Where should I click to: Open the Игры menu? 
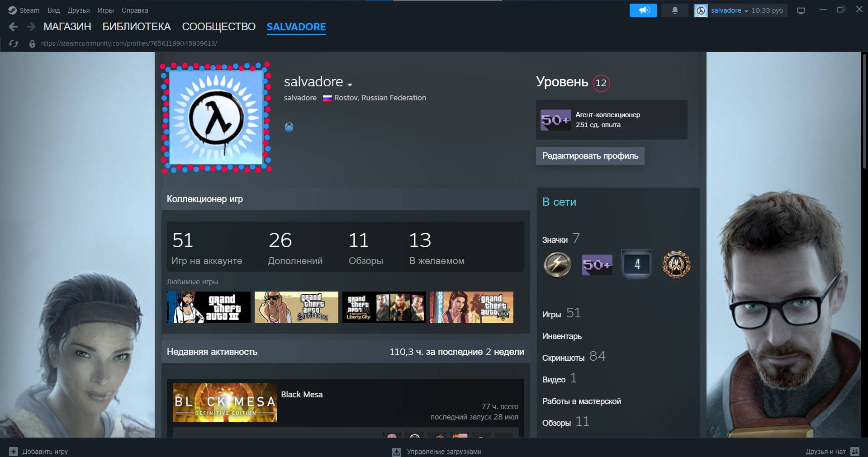(105, 10)
